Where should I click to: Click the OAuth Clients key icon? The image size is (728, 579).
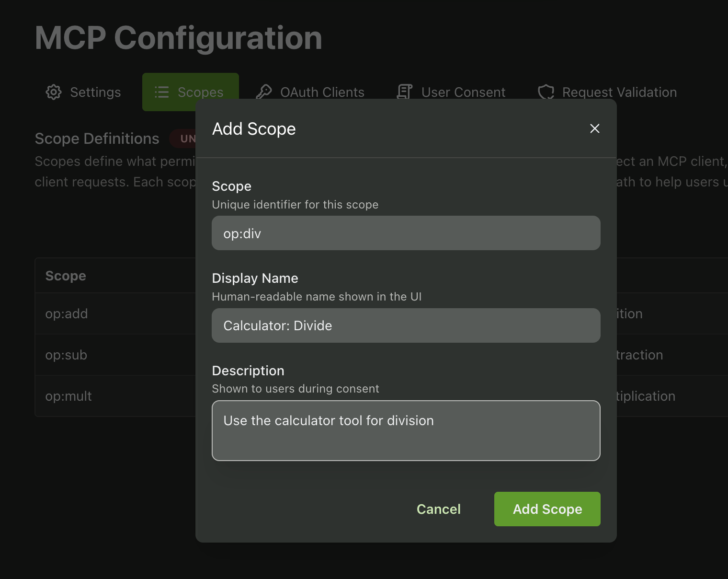(x=264, y=91)
